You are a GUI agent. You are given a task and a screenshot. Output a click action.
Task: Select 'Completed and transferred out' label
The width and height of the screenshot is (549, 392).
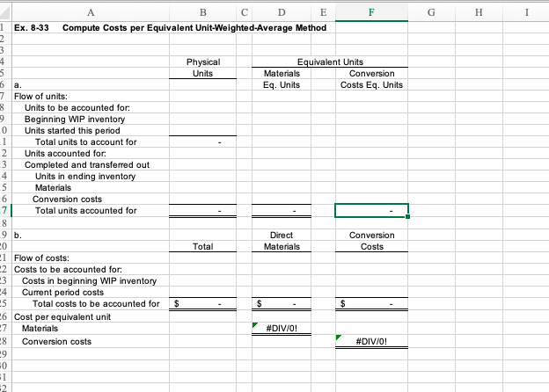click(x=87, y=164)
